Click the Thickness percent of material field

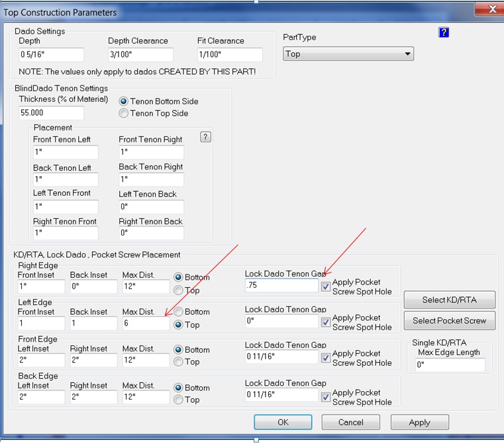point(51,113)
